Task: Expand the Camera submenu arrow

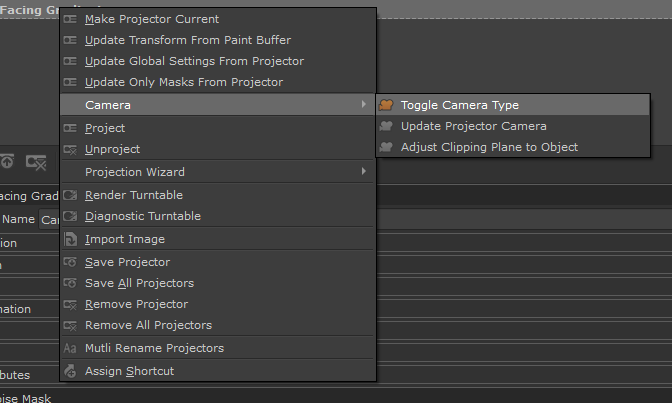Action: pos(363,105)
